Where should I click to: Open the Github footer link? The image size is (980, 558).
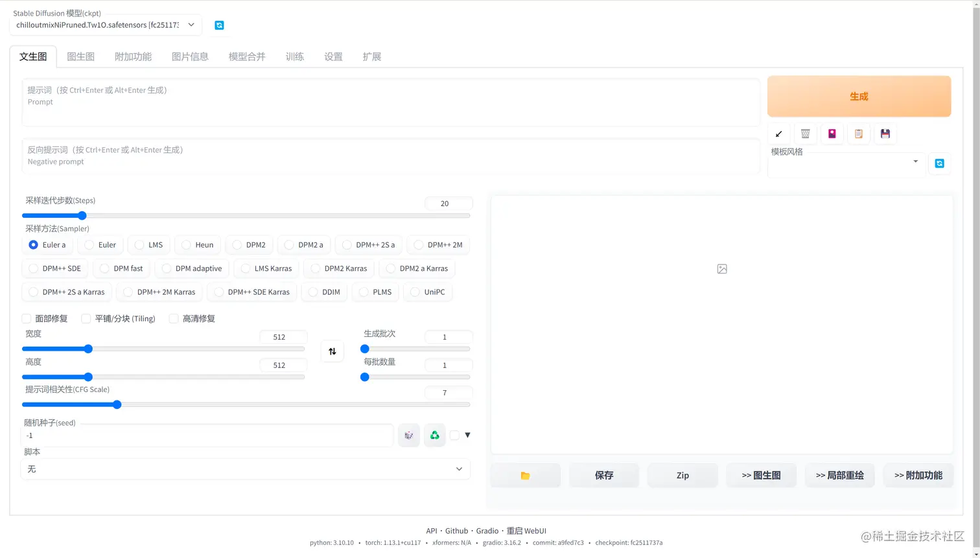tap(456, 531)
